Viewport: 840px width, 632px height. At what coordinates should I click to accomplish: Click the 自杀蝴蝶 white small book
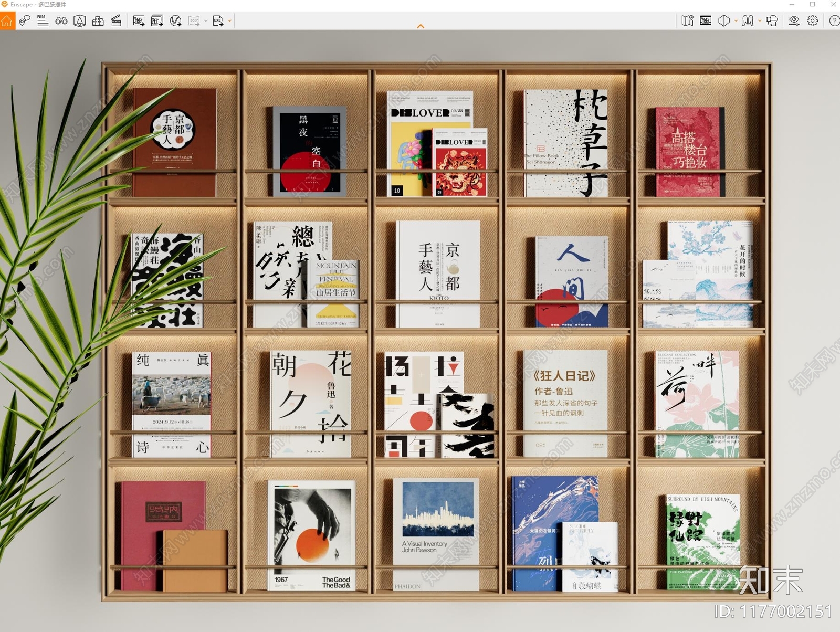point(590,557)
